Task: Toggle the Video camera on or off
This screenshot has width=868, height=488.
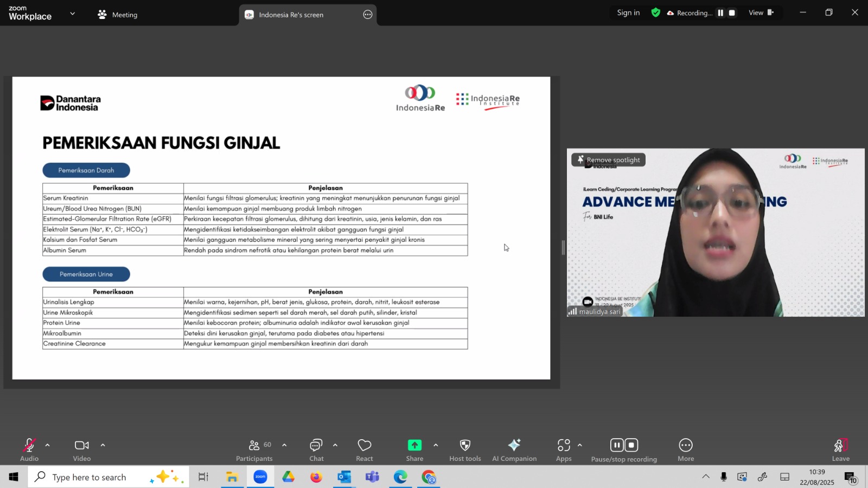Action: (x=82, y=450)
